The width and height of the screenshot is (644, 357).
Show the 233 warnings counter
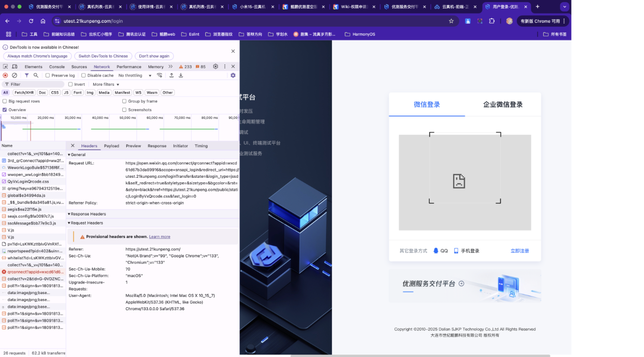(x=185, y=66)
